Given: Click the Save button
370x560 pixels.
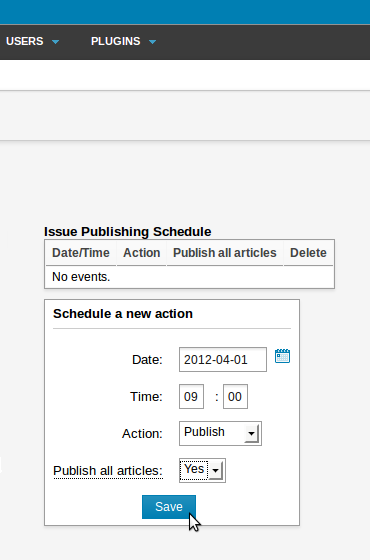Looking at the screenshot, I should [169, 507].
